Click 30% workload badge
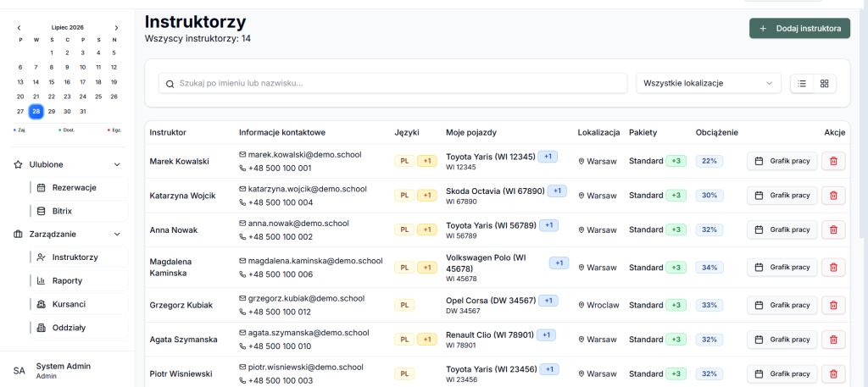Screen dimensions: 868x387 pos(709,195)
